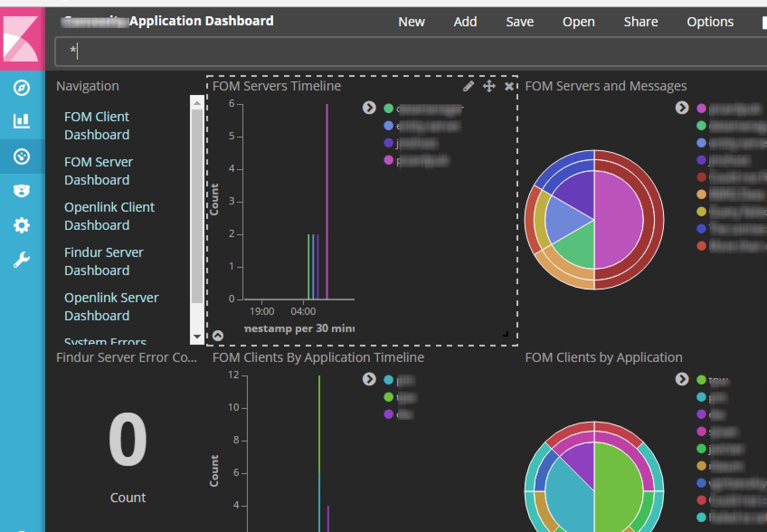Screen dimensions: 767x532
Task: Click the New menu item
Action: click(x=412, y=22)
